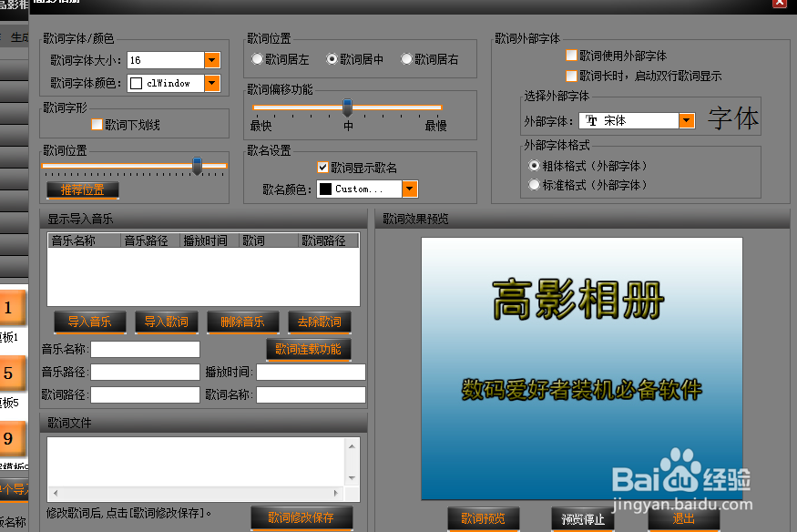
Task: Enable the 启动双行歌词显示 checkbox
Action: [571, 76]
